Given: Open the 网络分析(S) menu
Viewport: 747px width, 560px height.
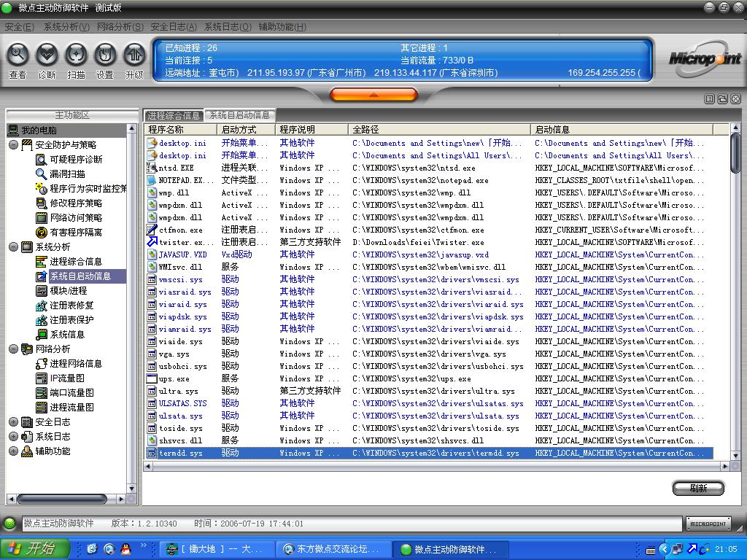Looking at the screenshot, I should (x=120, y=27).
